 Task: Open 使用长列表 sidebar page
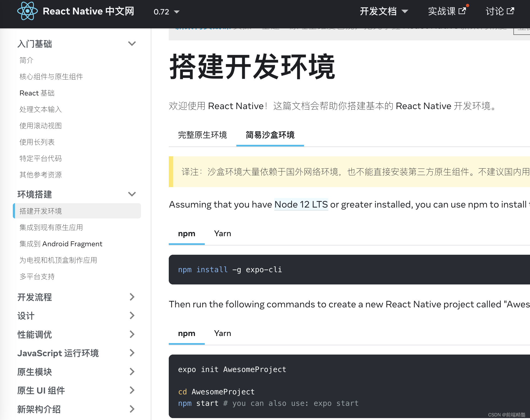click(x=37, y=142)
